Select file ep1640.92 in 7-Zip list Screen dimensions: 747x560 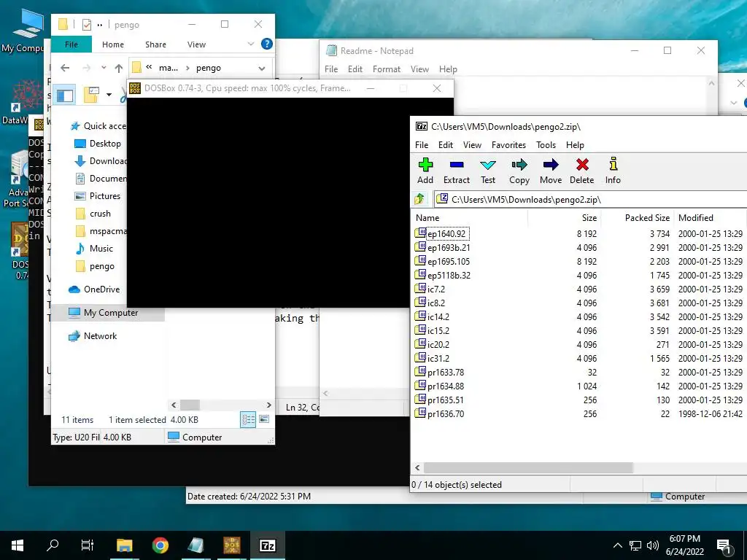coord(446,234)
